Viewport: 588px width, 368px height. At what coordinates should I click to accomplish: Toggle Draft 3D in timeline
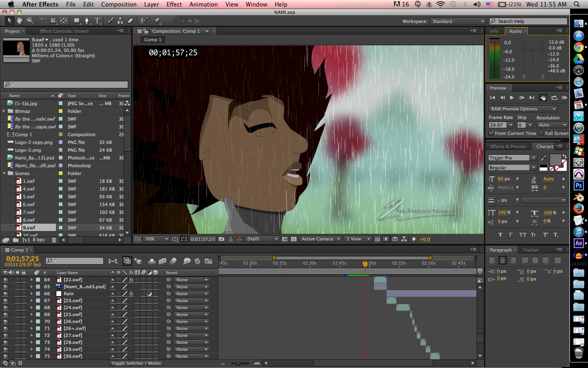pyautogui.click(x=138, y=261)
